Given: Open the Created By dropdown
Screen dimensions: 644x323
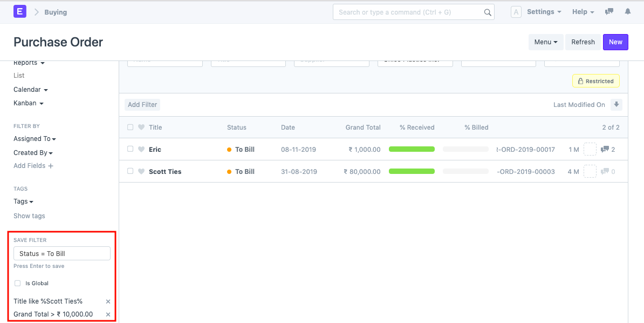Looking at the screenshot, I should [33, 153].
